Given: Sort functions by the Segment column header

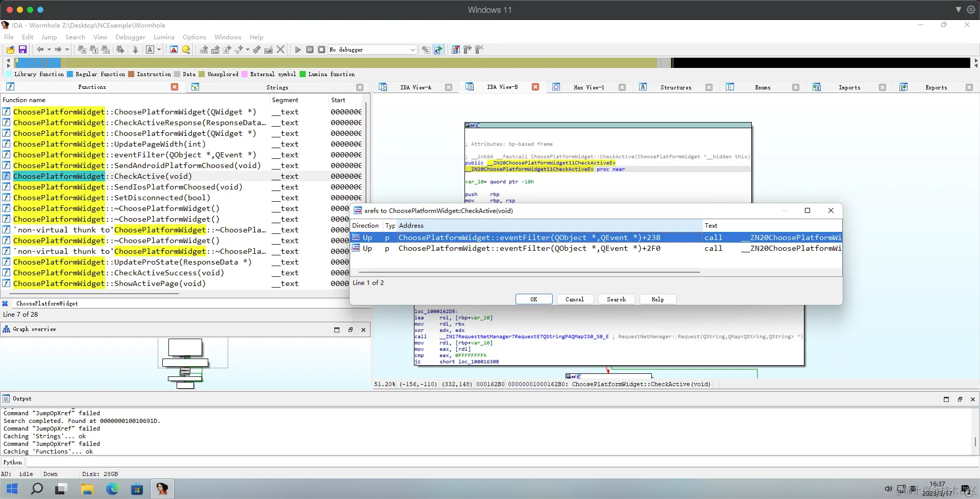Looking at the screenshot, I should pyautogui.click(x=299, y=100).
